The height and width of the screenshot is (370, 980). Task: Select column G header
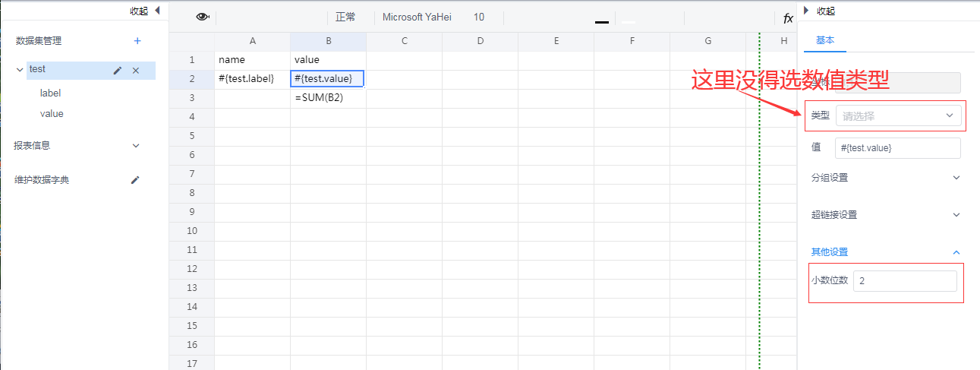click(x=707, y=41)
